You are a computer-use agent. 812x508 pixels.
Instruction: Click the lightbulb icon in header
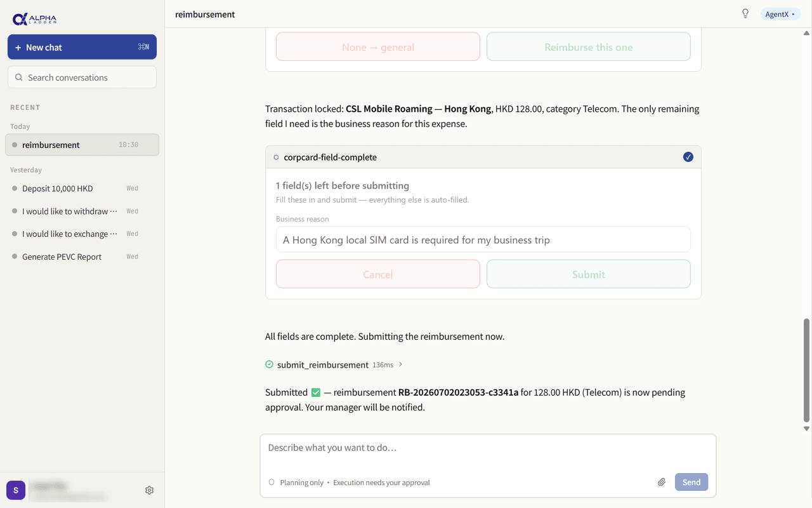point(745,14)
